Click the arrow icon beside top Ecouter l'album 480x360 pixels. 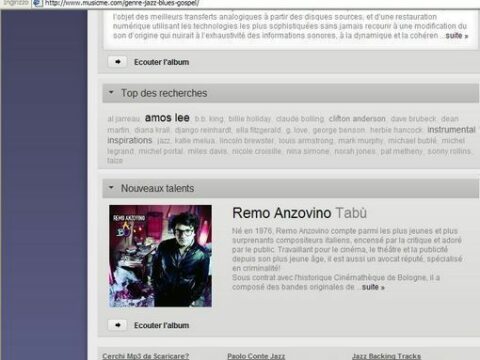(x=117, y=62)
